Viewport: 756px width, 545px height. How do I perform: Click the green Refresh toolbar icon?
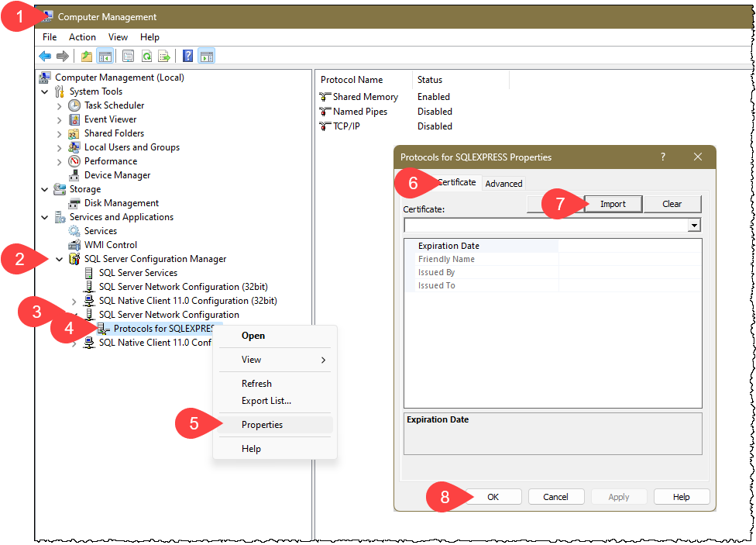146,57
